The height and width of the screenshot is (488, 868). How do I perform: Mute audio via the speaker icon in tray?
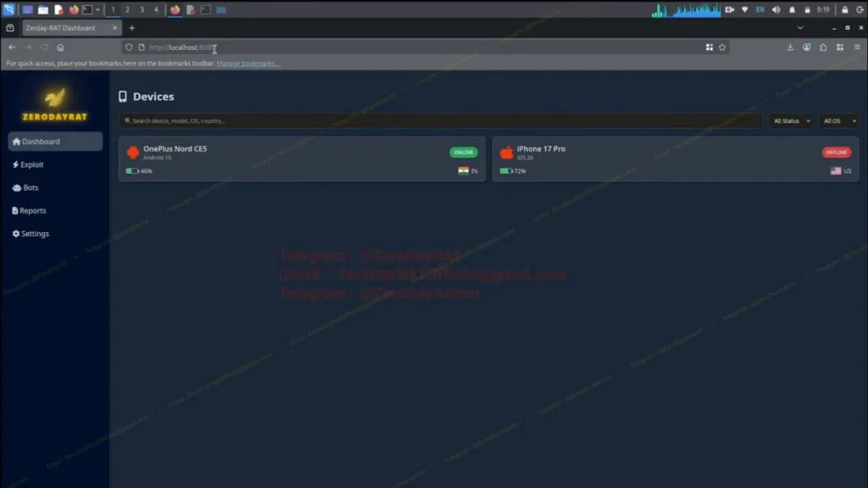(776, 9)
